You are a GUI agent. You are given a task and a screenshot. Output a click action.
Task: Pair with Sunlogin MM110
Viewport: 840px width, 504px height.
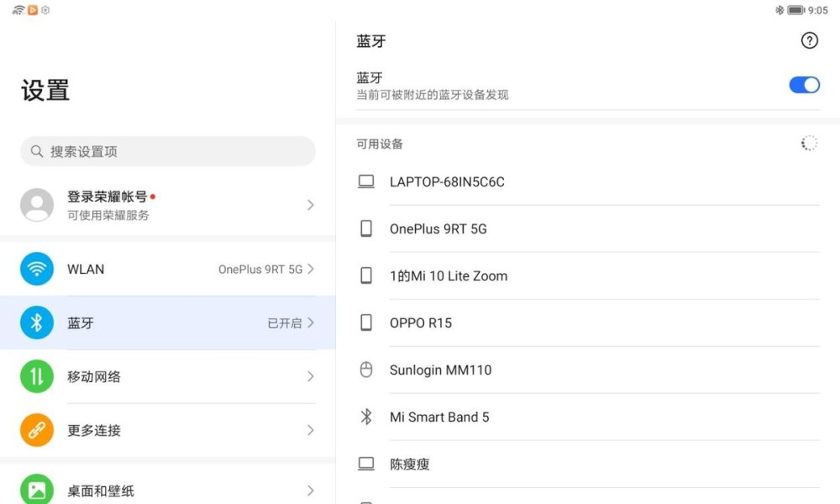click(588, 370)
